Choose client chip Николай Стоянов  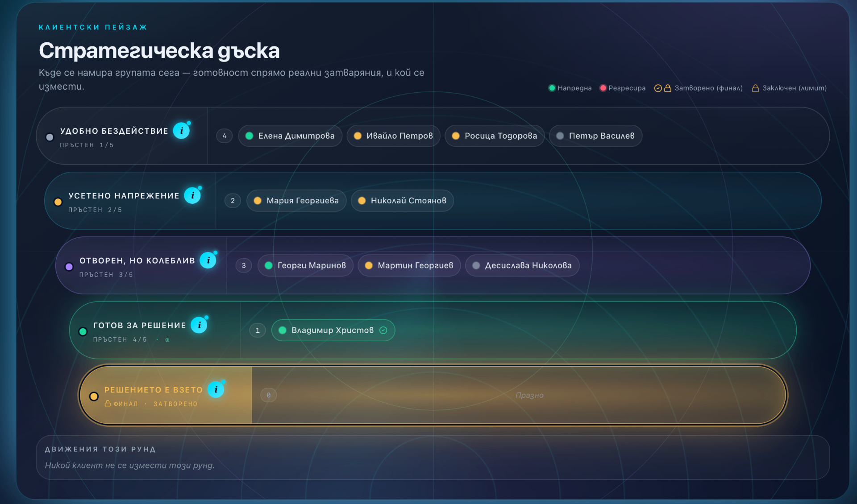tap(402, 201)
